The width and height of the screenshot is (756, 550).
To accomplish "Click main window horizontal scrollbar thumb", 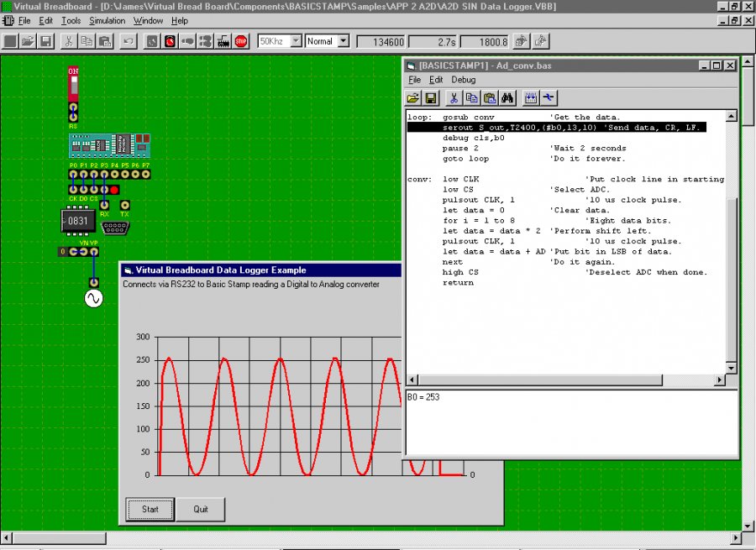I will (59, 537).
